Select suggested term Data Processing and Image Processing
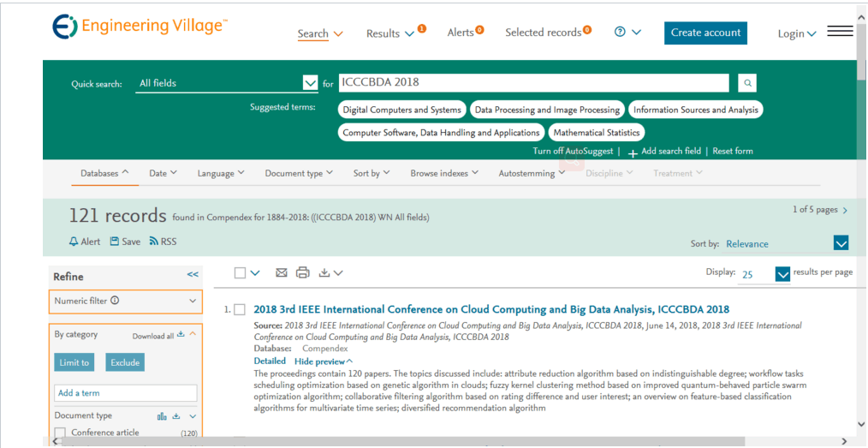Screen dimensions: 868x448 click(x=548, y=110)
